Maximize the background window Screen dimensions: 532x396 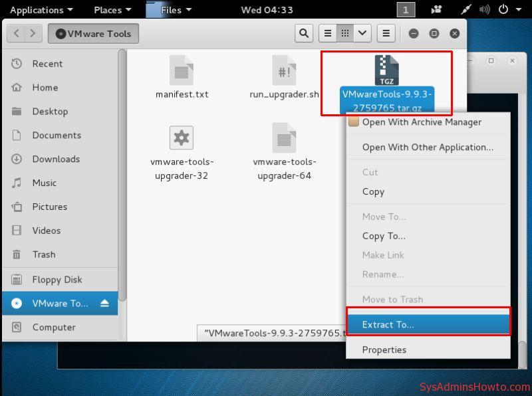(491, 60)
